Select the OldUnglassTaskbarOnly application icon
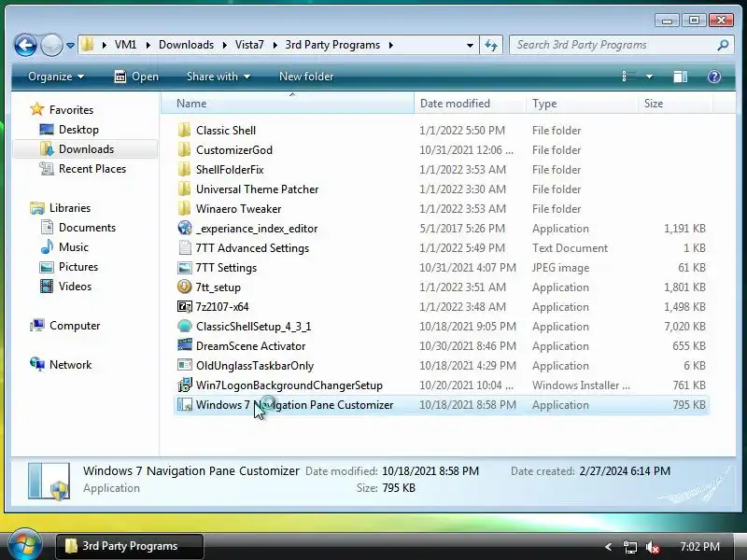Screen dimensions: 747x560 [184, 365]
